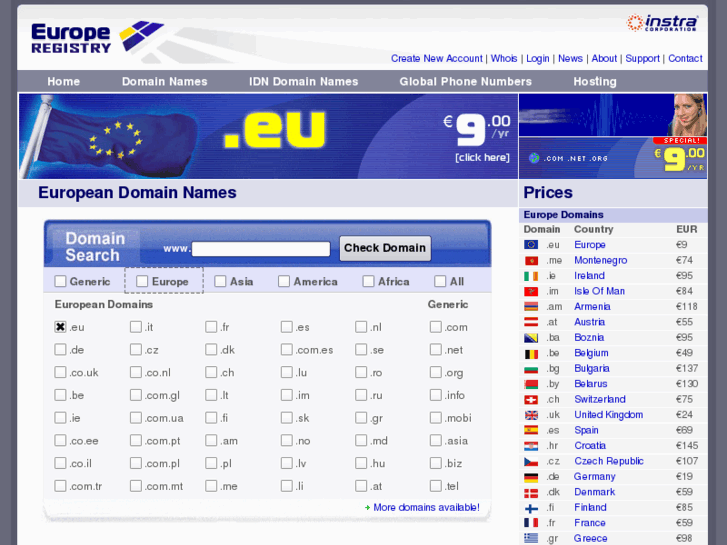Viewport: 727px width, 545px height.
Task: Click the Switzerland flag icon
Action: click(x=531, y=399)
